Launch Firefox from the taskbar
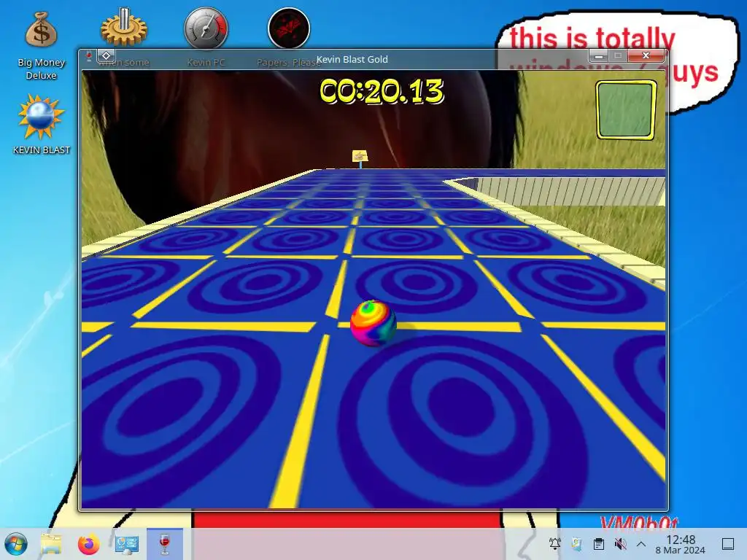This screenshot has height=560, width=747. (88, 544)
